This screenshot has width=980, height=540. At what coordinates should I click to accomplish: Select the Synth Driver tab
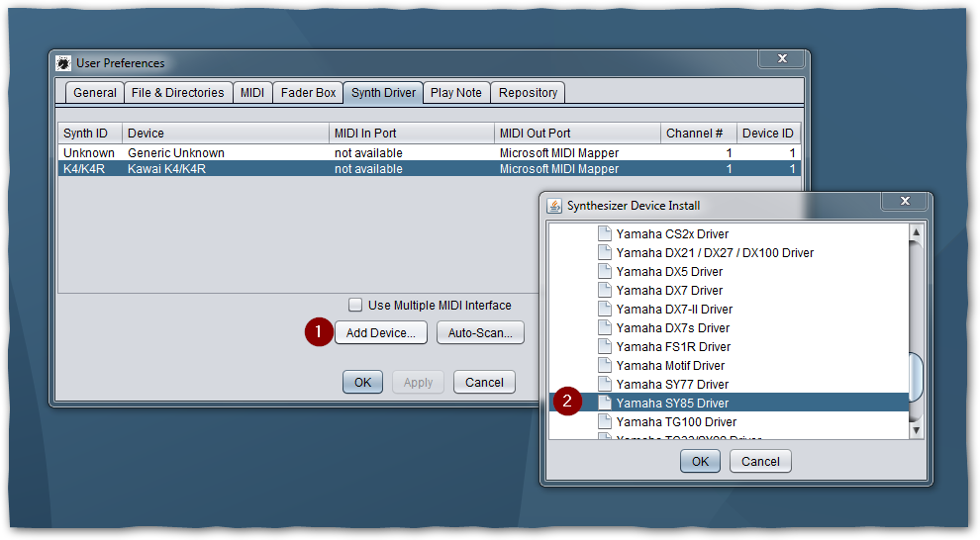pyautogui.click(x=383, y=92)
